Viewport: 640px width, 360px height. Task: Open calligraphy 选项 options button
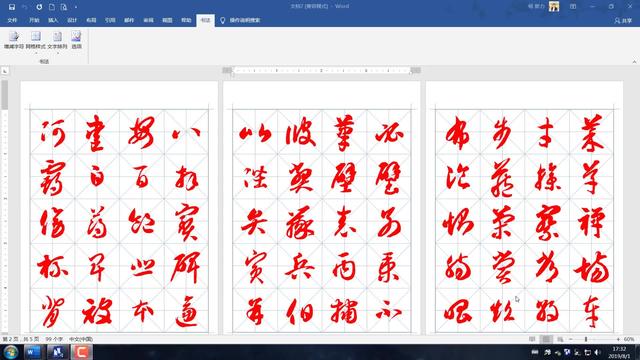(76, 40)
